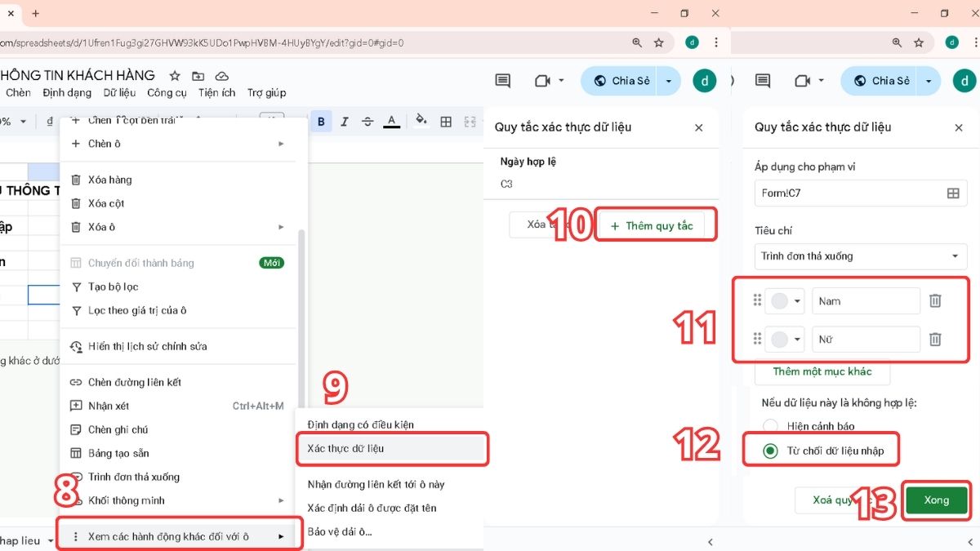Open large account avatar in Form!C7 window

pyautogui.click(x=964, y=81)
